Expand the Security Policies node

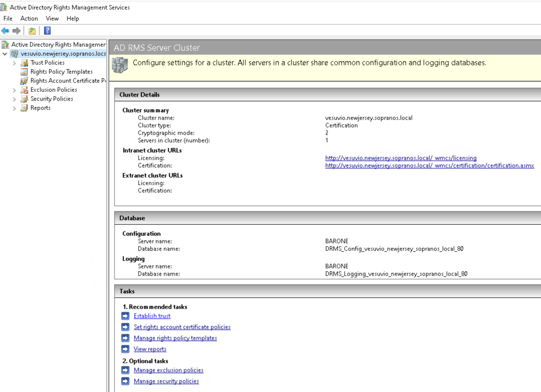pos(14,99)
